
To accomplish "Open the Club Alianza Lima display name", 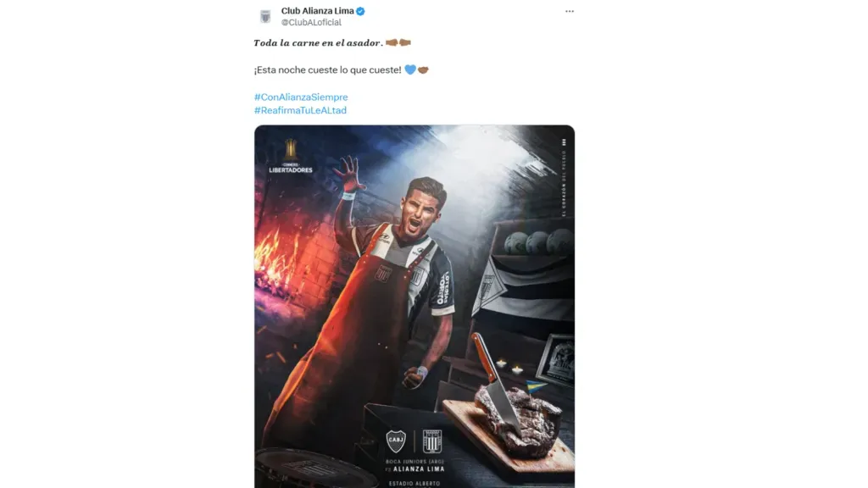I will pyautogui.click(x=317, y=11).
